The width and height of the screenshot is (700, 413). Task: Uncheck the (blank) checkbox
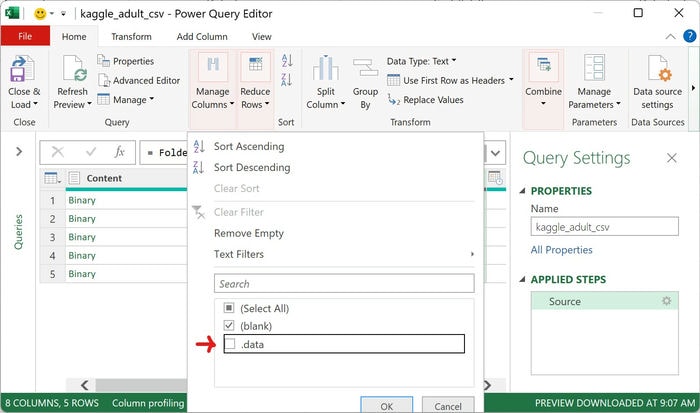(x=229, y=325)
